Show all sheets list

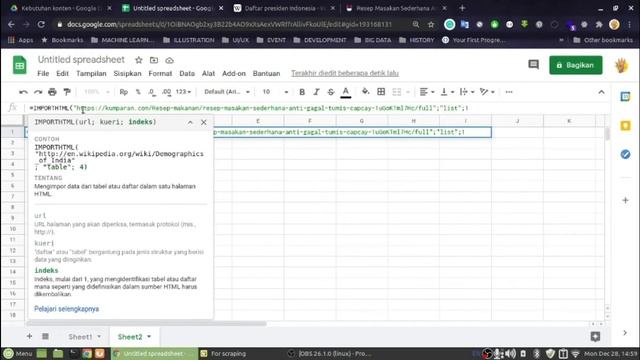coord(45,336)
